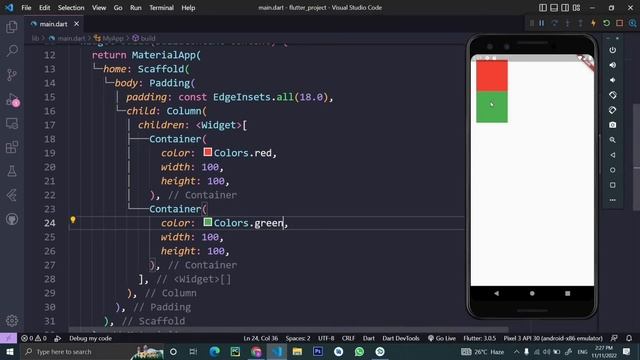The image size is (640, 360).
Task: Click the emulator toolbar home circle
Action: 613,170
